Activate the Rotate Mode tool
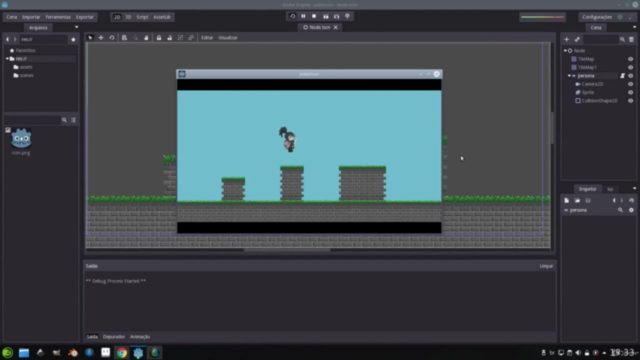The width and height of the screenshot is (640, 360). tap(111, 38)
